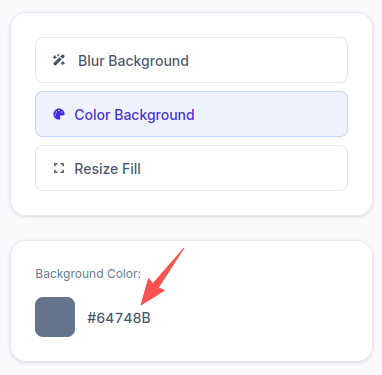Click the magic wand icon beside Blur Background
382x375 pixels.
[59, 60]
